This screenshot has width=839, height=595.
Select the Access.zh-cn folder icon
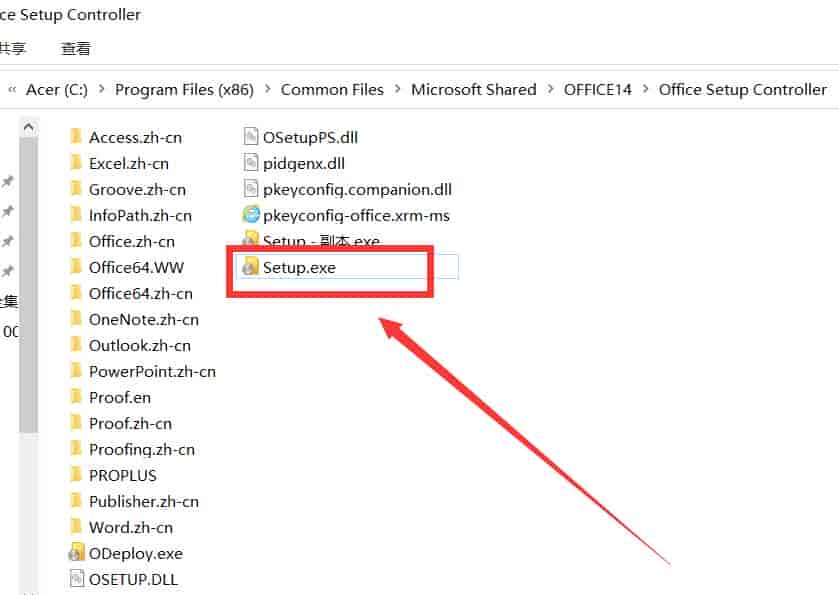click(x=77, y=137)
